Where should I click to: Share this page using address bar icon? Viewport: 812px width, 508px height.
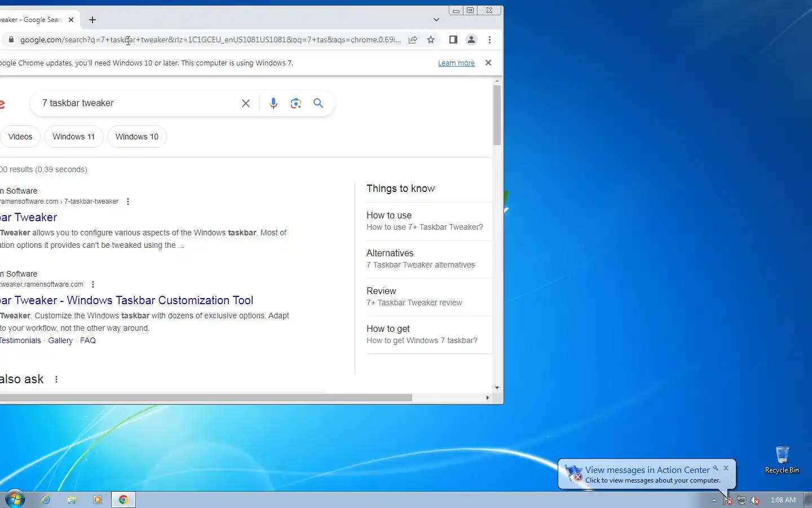pyautogui.click(x=413, y=40)
